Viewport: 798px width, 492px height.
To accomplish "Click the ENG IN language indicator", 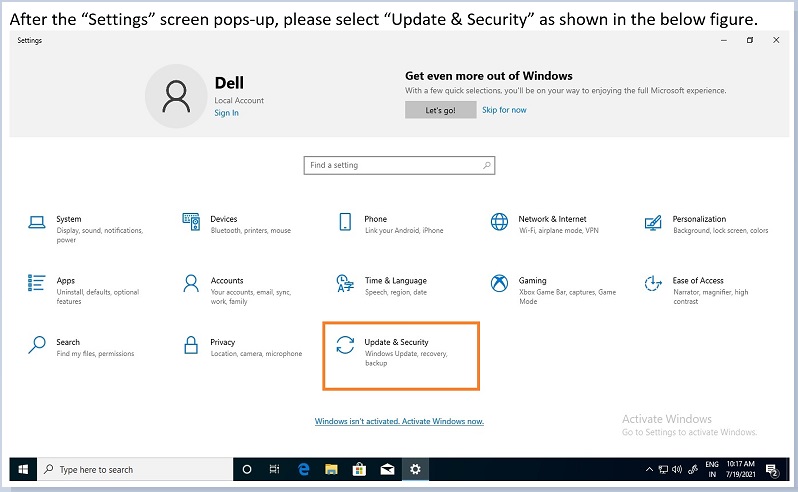I will tap(712, 469).
